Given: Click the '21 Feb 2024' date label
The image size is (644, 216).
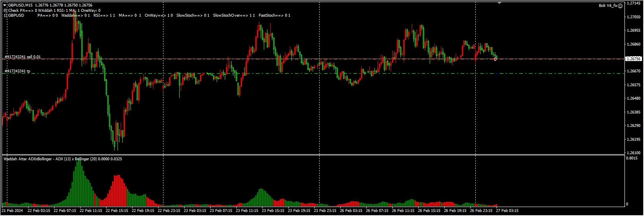Looking at the screenshot, I should [x=12, y=211].
